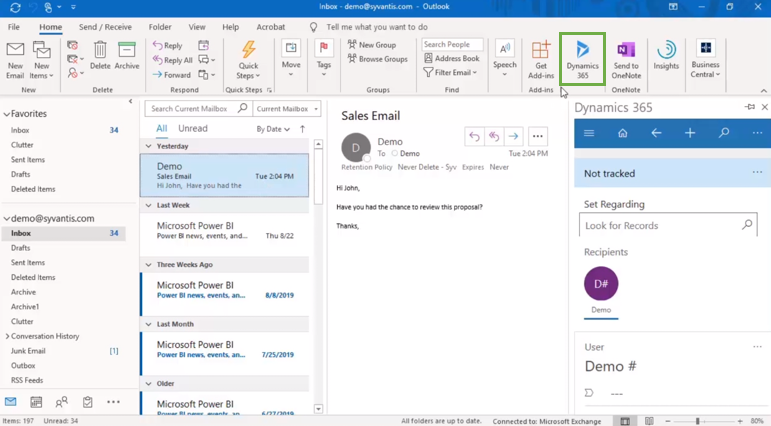This screenshot has width=771, height=426.
Task: Switch to People view in navigation bar
Action: point(61,402)
